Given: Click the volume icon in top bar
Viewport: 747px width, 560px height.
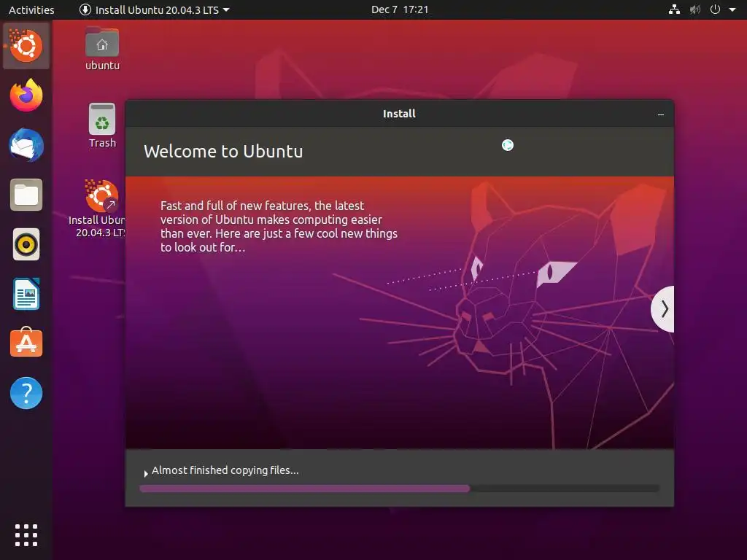Looking at the screenshot, I should coord(695,9).
